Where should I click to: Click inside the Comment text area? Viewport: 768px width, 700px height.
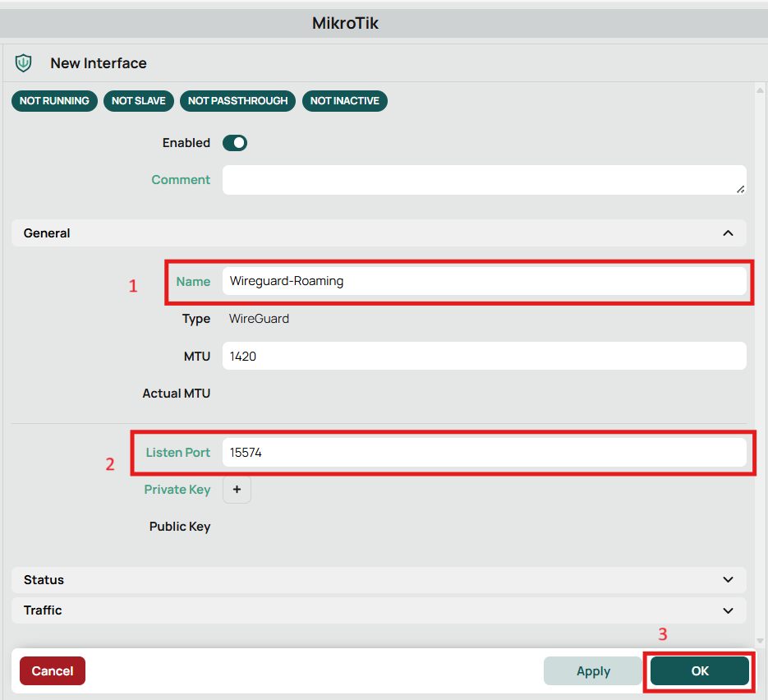[x=485, y=180]
